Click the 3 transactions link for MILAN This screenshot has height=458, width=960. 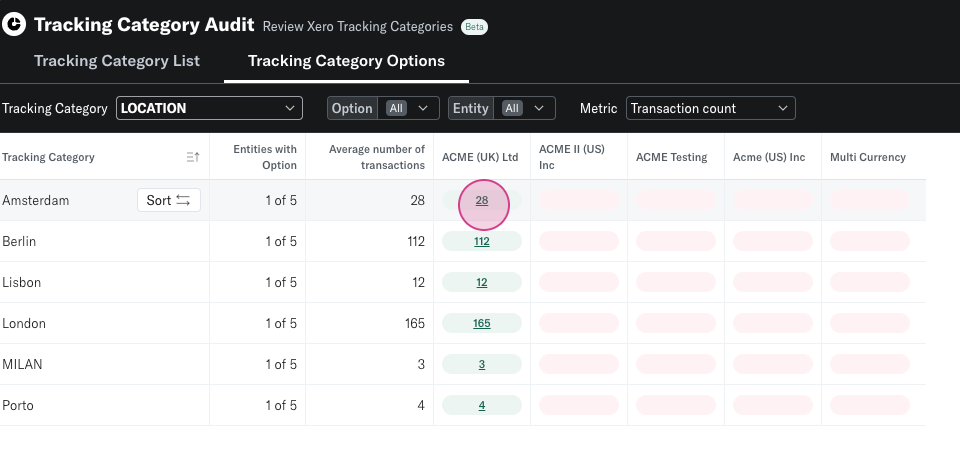tap(482, 365)
